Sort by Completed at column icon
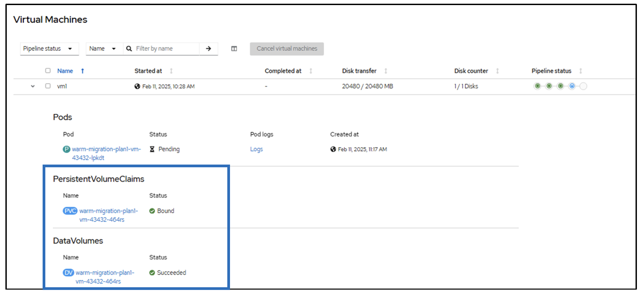The image size is (644, 294). (311, 71)
